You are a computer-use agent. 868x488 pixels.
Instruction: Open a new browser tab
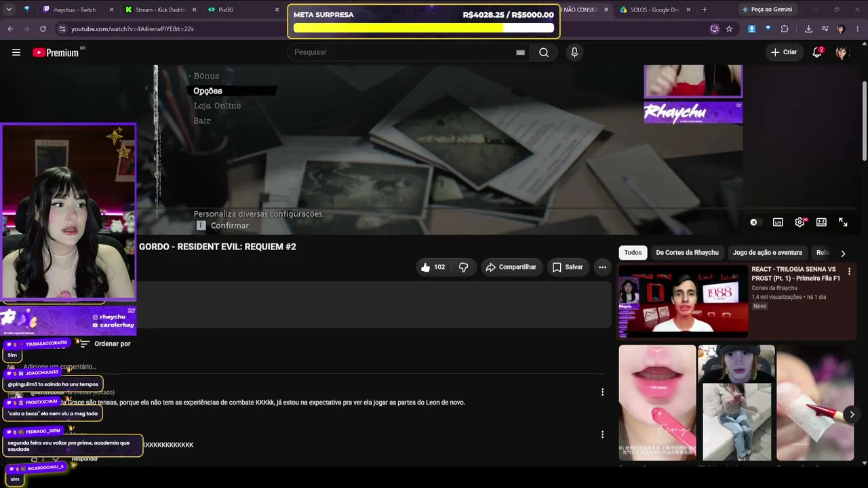(x=705, y=9)
